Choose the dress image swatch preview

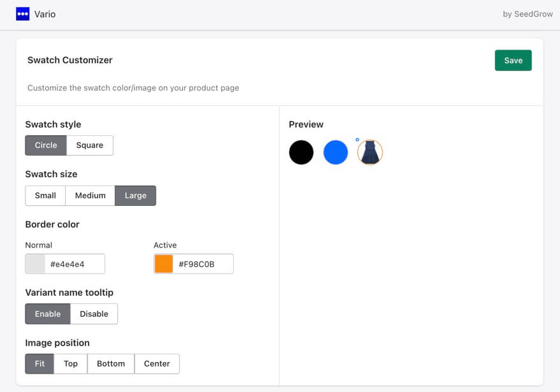(370, 152)
